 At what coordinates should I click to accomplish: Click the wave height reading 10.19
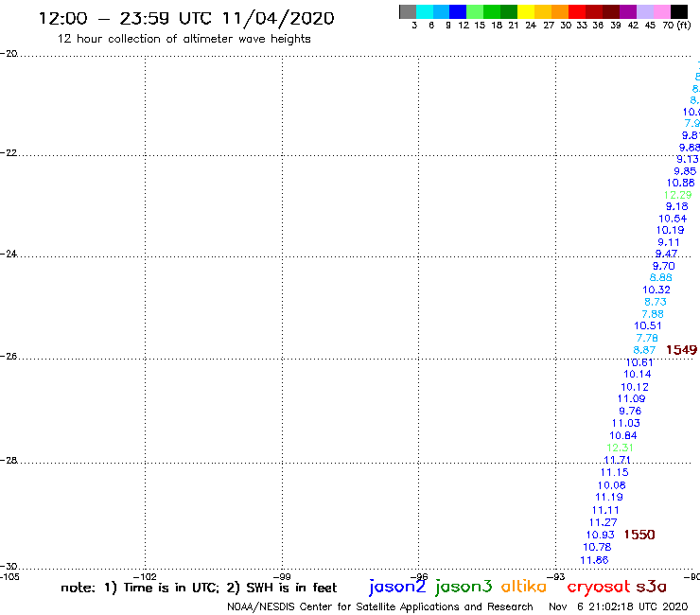670,231
